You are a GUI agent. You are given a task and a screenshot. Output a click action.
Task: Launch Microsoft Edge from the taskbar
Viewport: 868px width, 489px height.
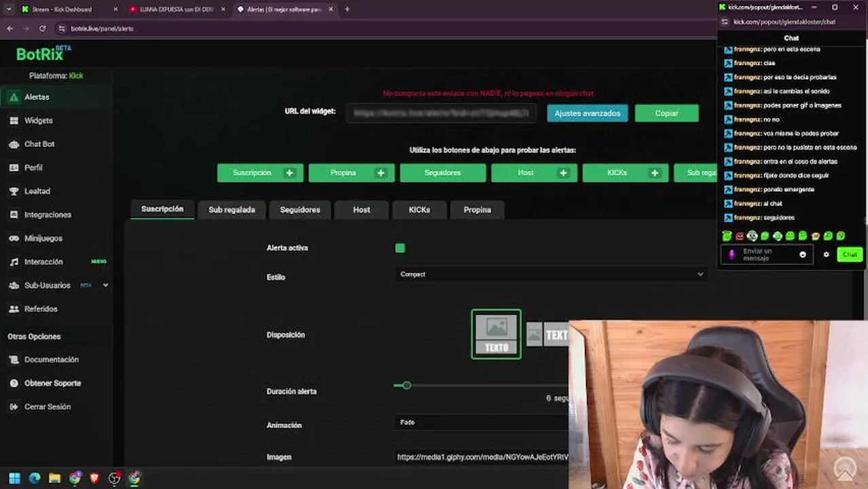35,478
